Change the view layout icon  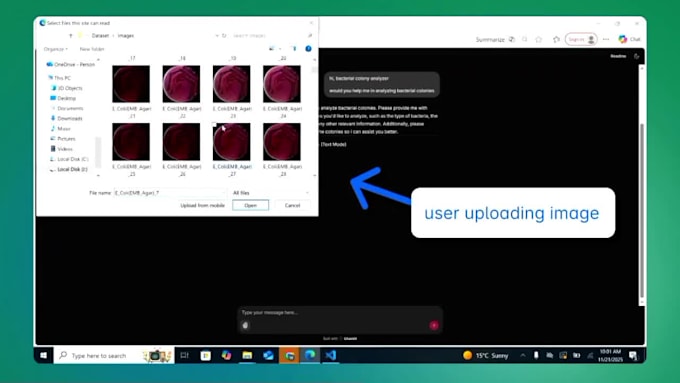pos(272,49)
